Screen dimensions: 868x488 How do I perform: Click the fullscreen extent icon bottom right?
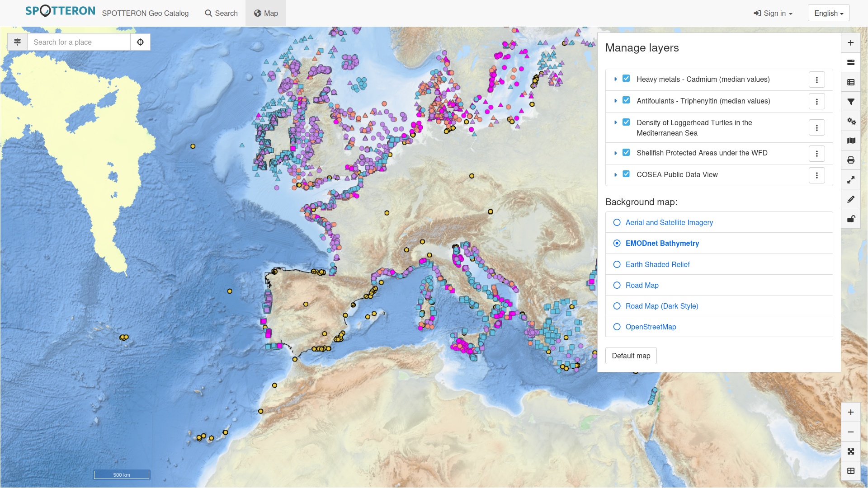pos(851,451)
